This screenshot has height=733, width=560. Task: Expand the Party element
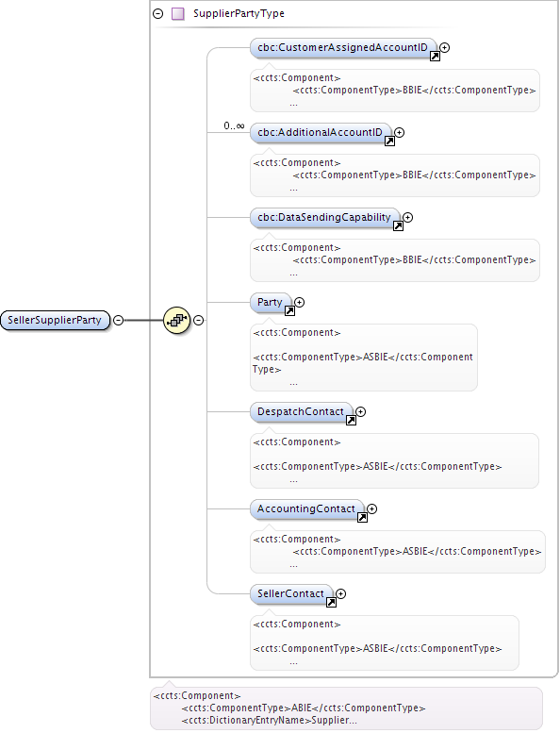pyautogui.click(x=300, y=302)
